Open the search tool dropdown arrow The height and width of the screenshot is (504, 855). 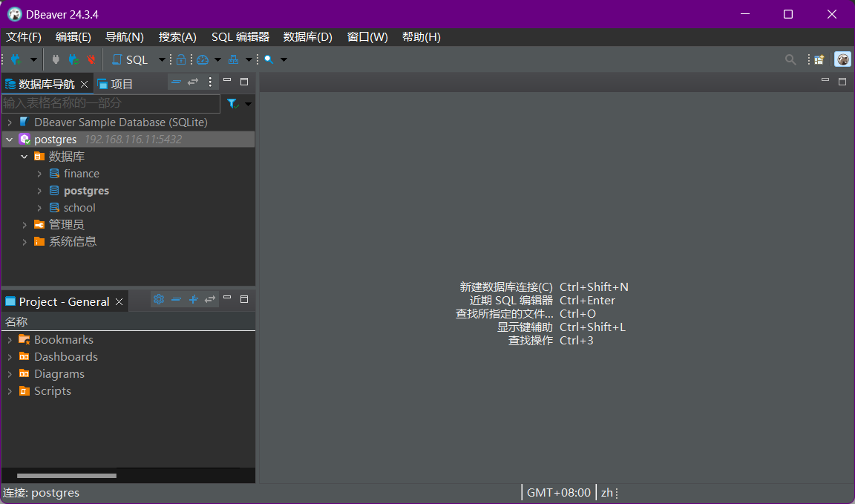coord(284,59)
